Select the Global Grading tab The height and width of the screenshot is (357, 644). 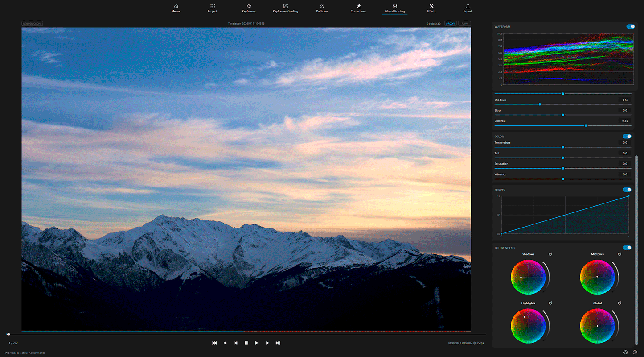click(395, 8)
